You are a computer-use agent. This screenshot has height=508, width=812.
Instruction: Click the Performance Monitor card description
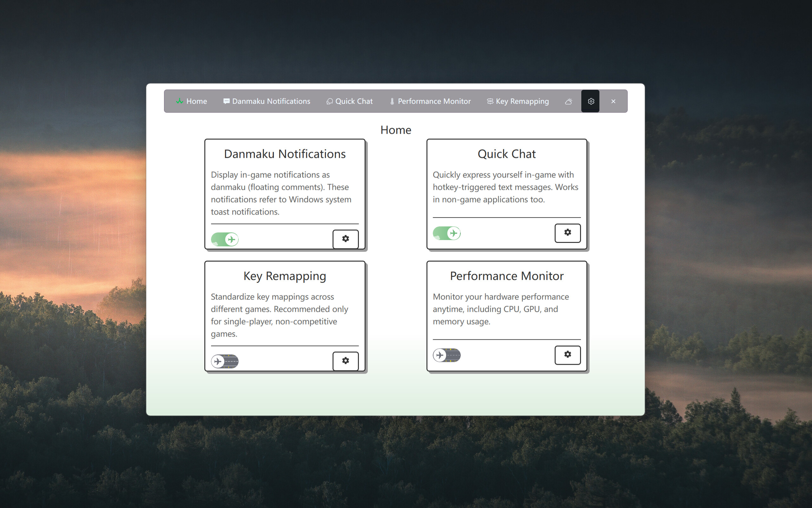pyautogui.click(x=501, y=309)
